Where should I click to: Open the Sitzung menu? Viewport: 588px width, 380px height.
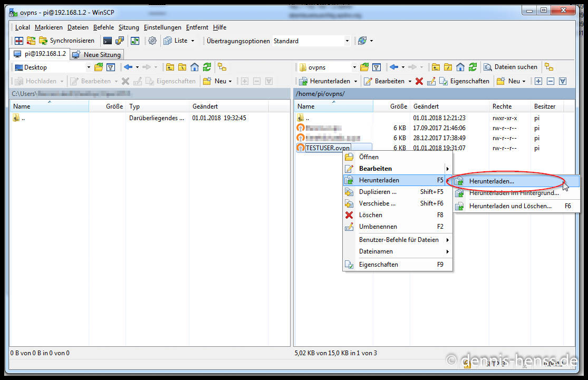[x=129, y=27]
